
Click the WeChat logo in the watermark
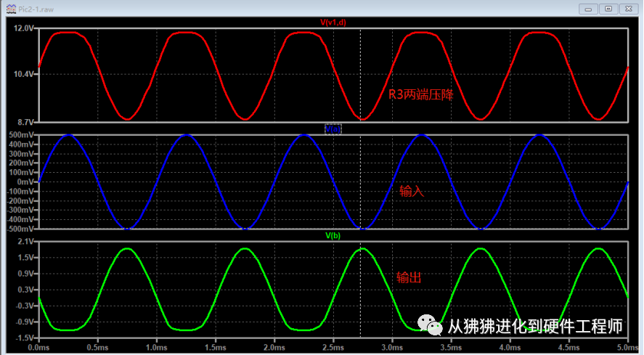coord(430,325)
